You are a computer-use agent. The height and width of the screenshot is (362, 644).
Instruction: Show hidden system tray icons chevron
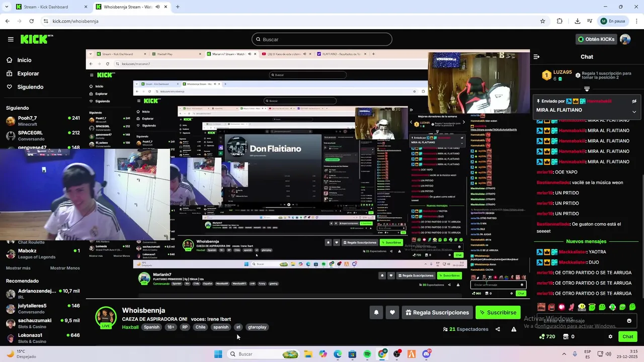click(563, 354)
